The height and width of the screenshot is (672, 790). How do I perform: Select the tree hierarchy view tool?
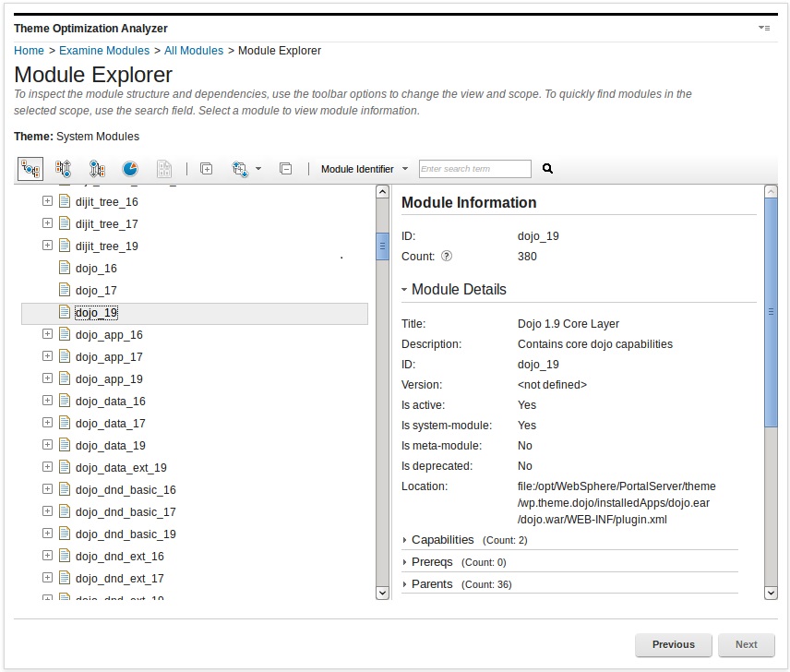pos(29,169)
